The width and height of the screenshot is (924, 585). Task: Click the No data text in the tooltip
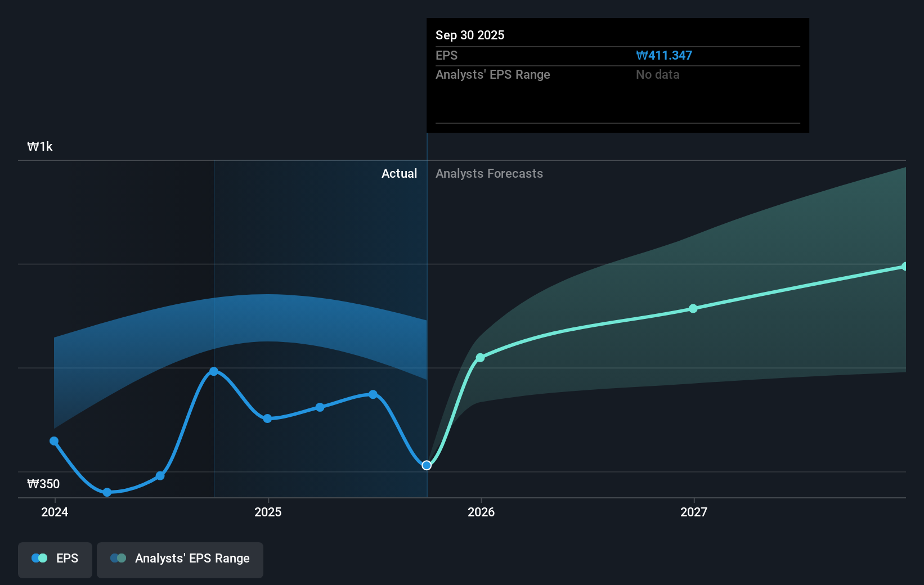[x=657, y=74]
